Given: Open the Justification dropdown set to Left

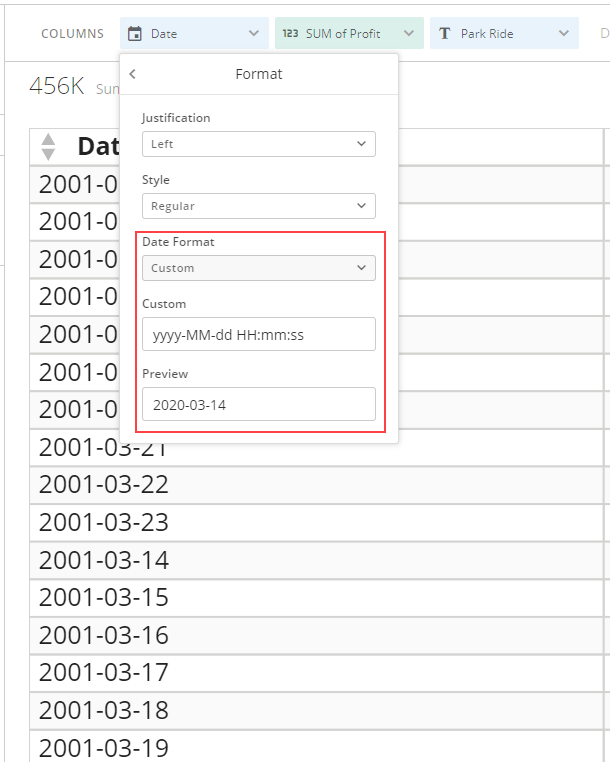Looking at the screenshot, I should (258, 144).
